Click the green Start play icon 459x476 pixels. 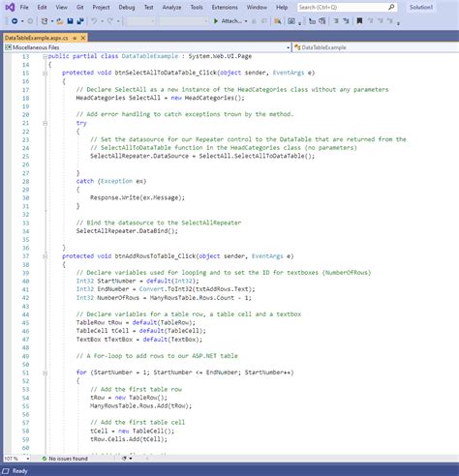click(216, 21)
